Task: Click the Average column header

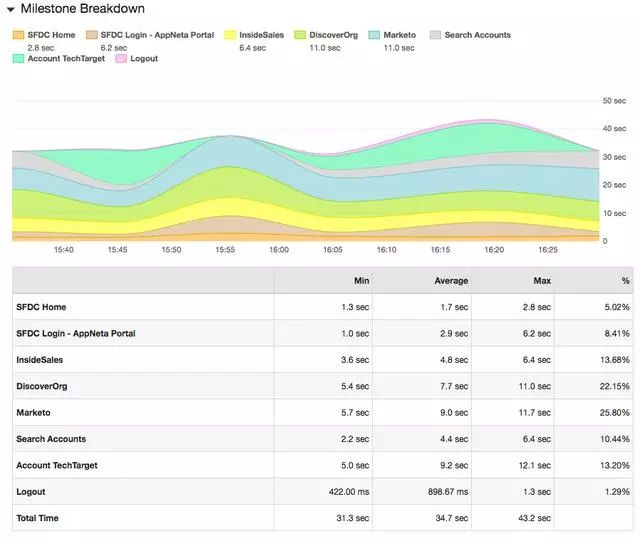Action: (451, 281)
